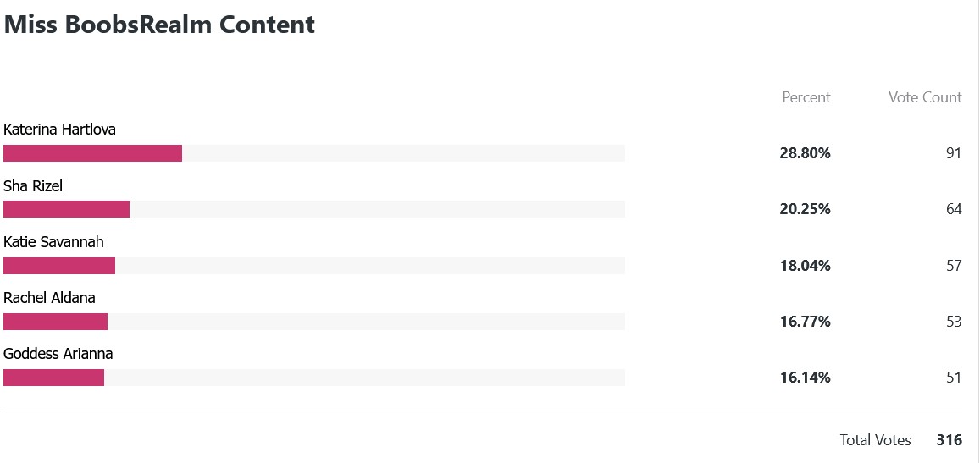This screenshot has height=463, width=980.
Task: Click the 18.04% percentage value
Action: (805, 266)
